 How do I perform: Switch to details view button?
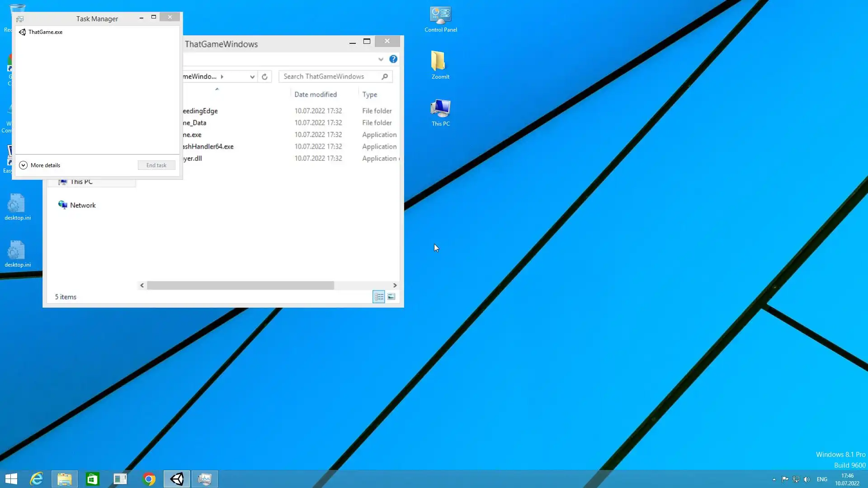click(379, 297)
